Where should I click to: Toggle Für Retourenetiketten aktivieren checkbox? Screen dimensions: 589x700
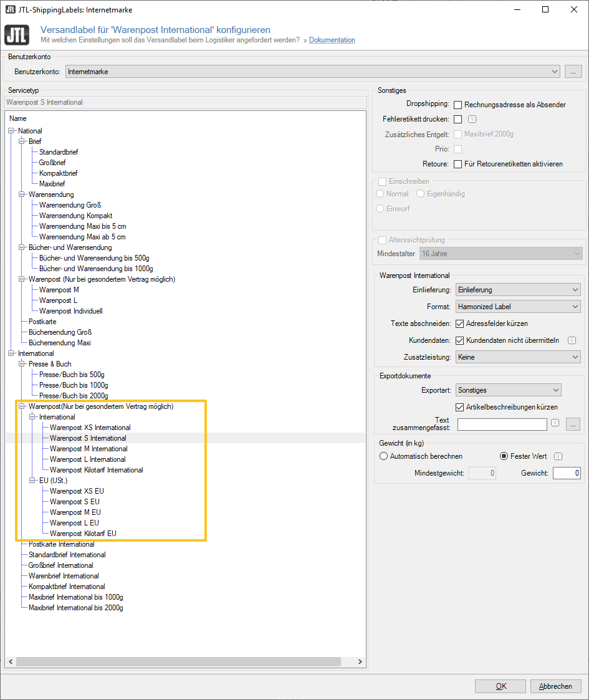[458, 164]
